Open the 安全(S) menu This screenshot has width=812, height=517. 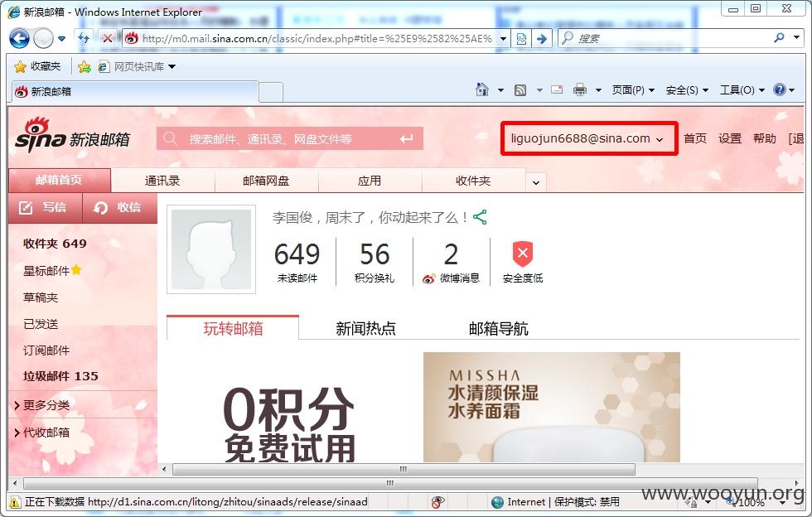click(x=687, y=90)
